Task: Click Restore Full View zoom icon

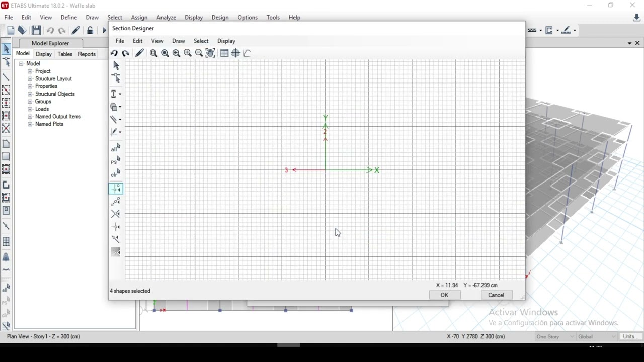Action: tap(165, 53)
